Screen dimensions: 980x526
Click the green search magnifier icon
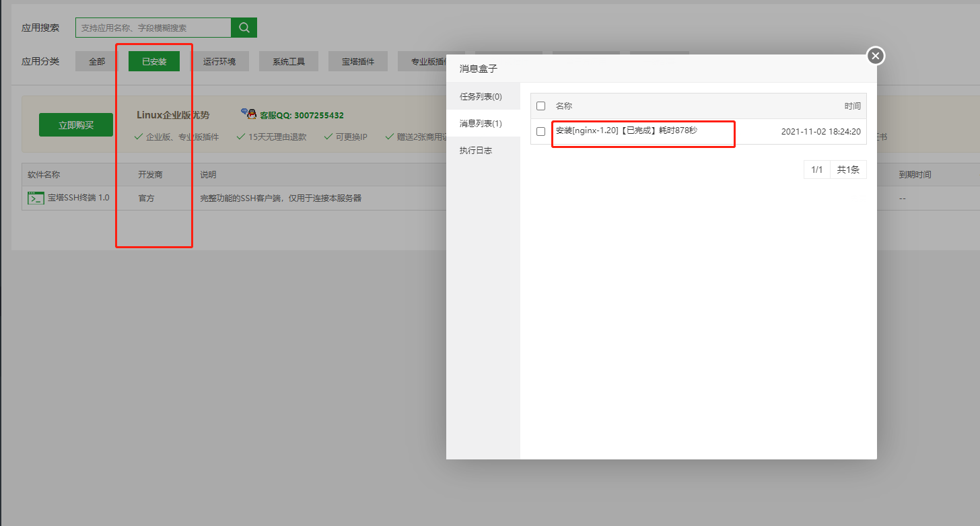(x=244, y=28)
